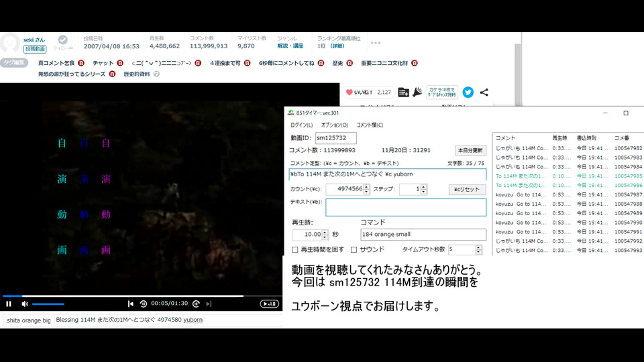The image size is (644, 362).
Task: Click the タグ編集 button
Action: point(14,62)
